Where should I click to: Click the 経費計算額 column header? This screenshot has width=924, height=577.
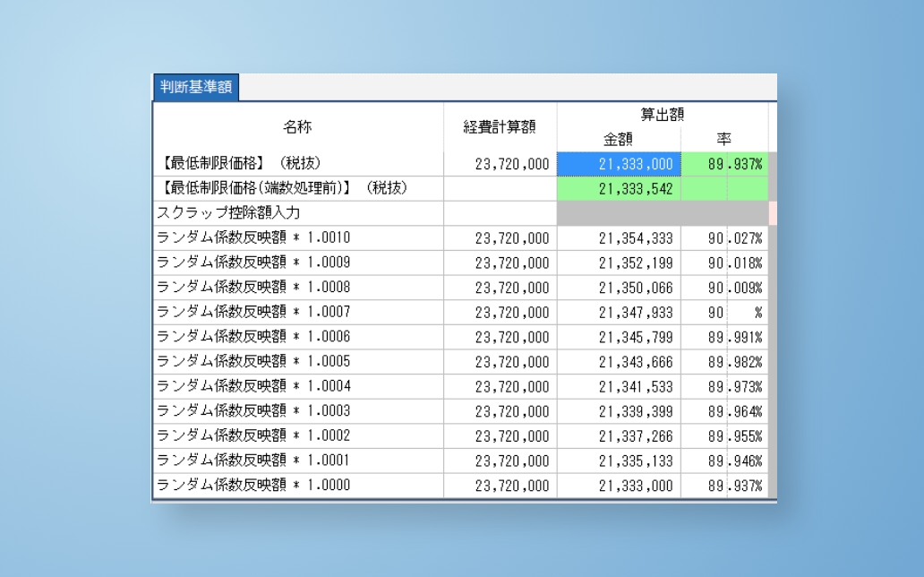500,126
